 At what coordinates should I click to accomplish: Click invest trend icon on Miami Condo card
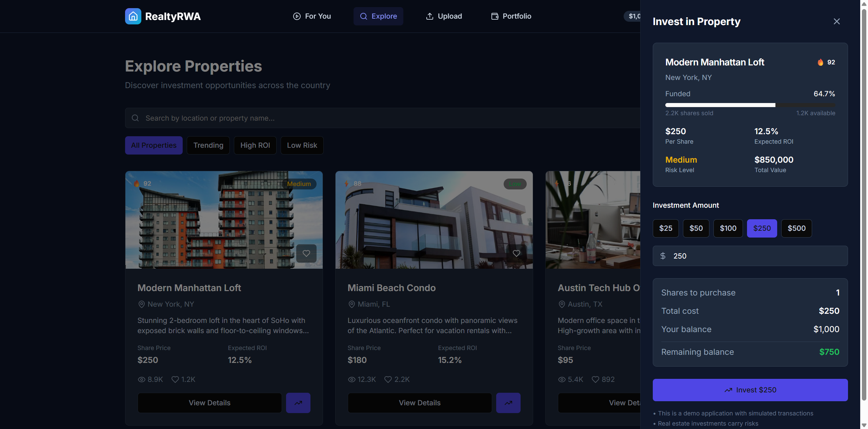[508, 403]
